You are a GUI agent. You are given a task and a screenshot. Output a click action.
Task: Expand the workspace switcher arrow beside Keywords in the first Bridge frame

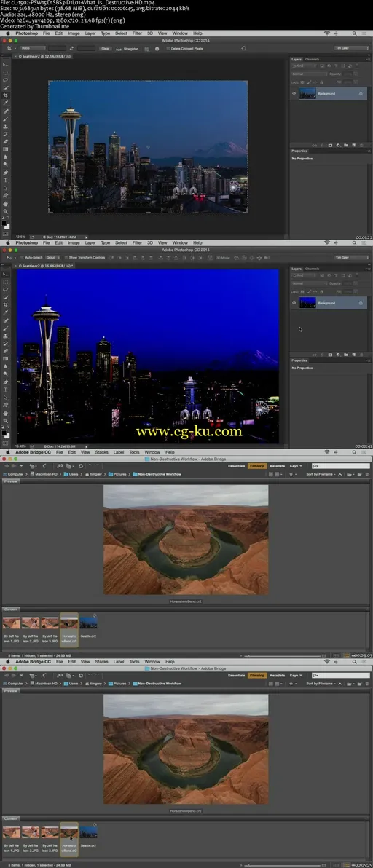pyautogui.click(x=300, y=465)
